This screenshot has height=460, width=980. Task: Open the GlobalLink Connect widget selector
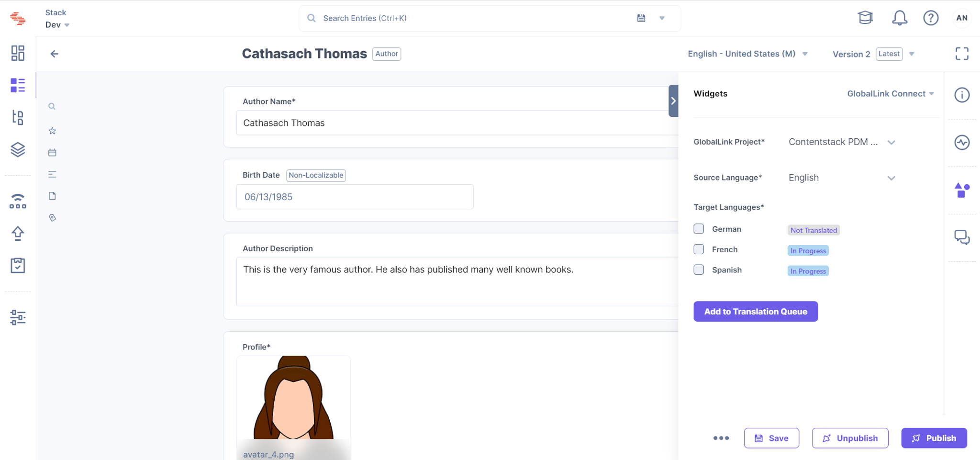891,94
